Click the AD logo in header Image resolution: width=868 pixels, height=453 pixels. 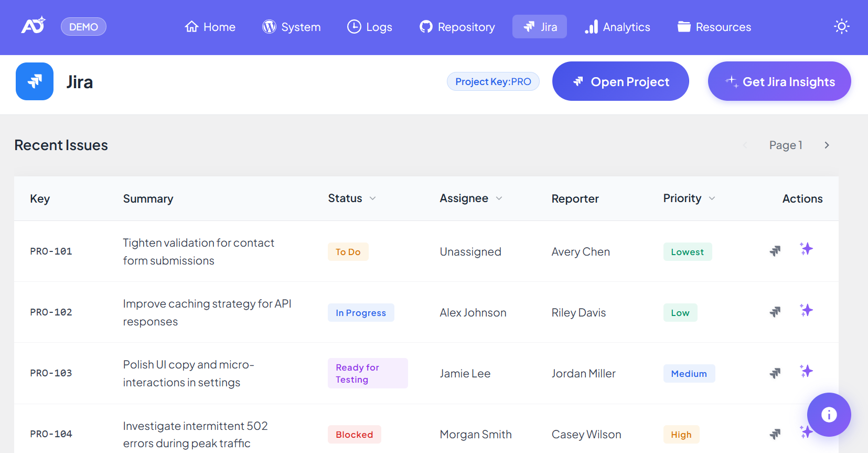[x=33, y=26]
